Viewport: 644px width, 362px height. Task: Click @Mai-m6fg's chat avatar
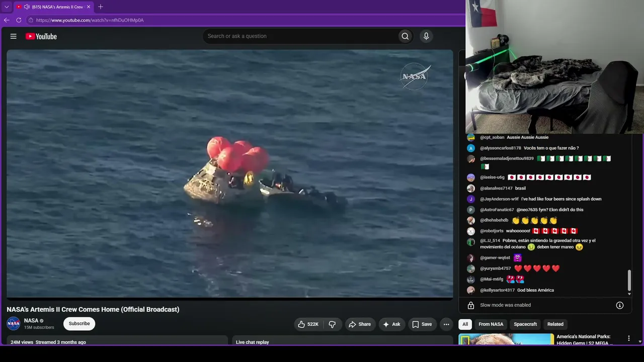471,280
